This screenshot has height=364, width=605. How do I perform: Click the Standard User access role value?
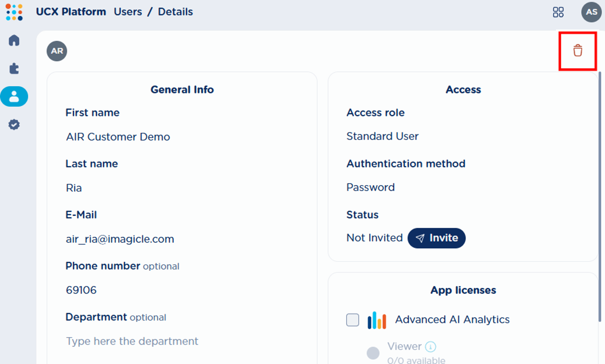(x=382, y=136)
